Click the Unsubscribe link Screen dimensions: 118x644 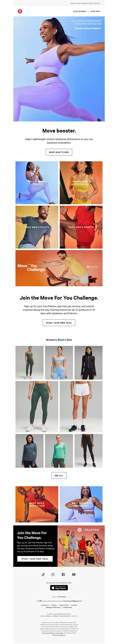pos(67,607)
